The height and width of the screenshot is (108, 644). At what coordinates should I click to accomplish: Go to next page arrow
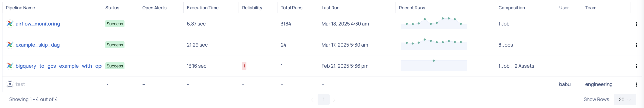click(x=334, y=100)
